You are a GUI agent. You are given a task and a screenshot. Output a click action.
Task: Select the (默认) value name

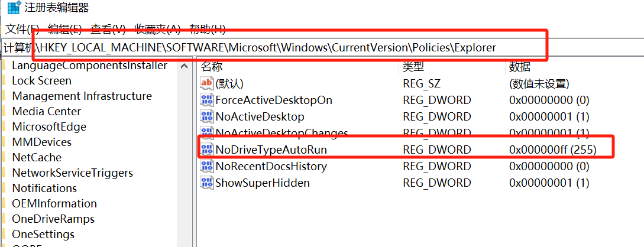point(229,84)
